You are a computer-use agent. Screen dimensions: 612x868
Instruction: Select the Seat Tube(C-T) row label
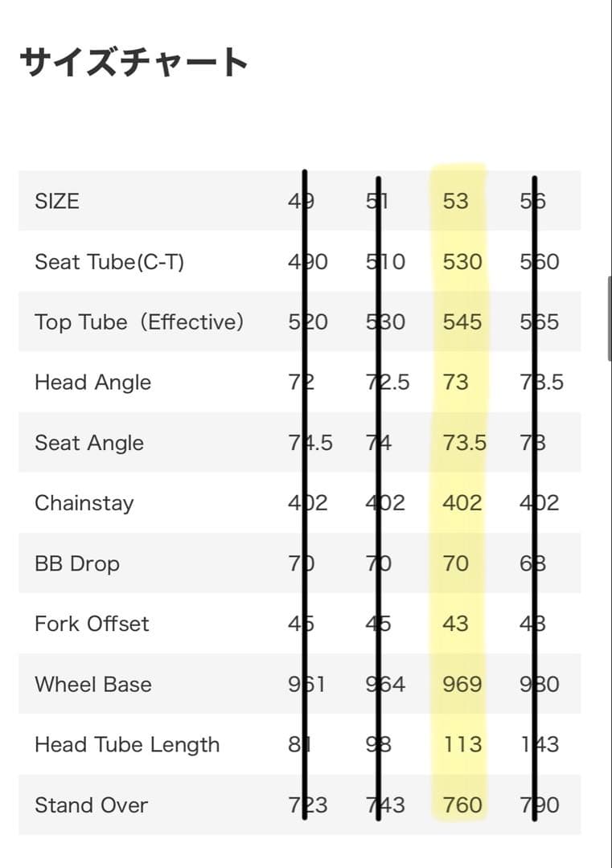point(109,261)
